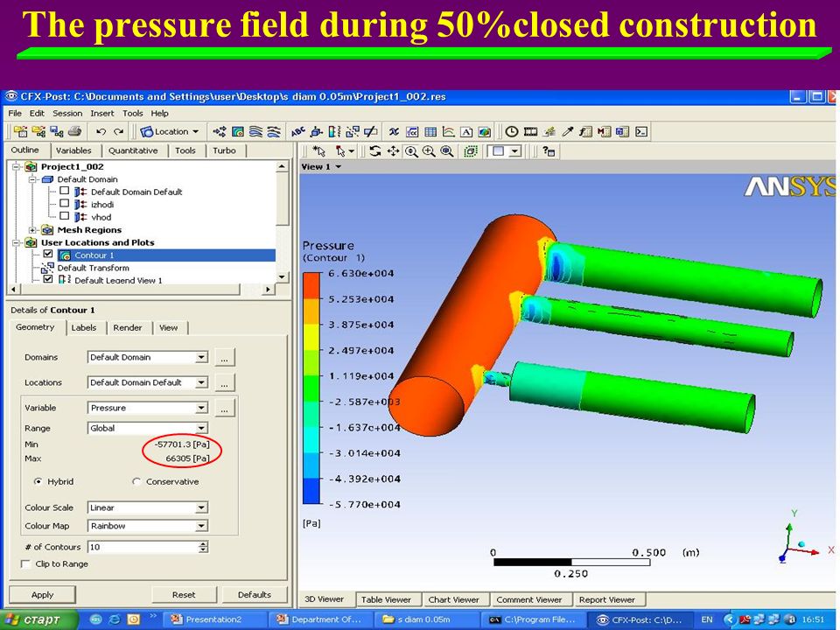
Task: Click the Pan view icon in viewer toolbar
Action: [x=393, y=151]
